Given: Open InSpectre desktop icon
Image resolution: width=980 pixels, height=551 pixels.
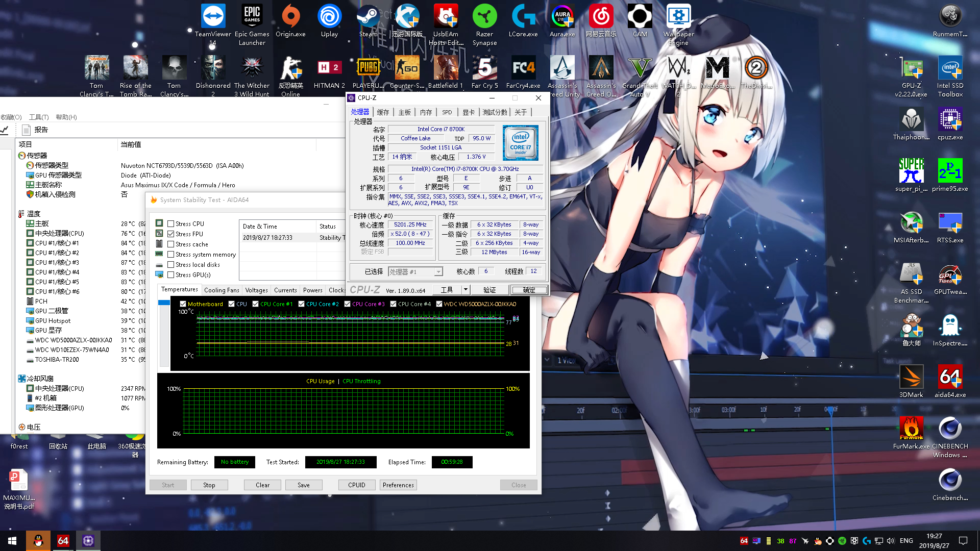Looking at the screenshot, I should [x=950, y=330].
